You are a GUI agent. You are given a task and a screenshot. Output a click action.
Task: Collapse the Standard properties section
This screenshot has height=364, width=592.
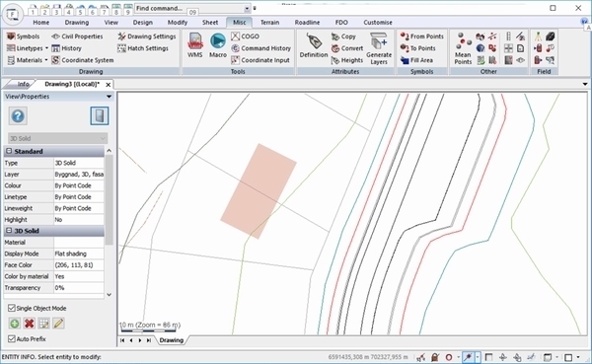coord(9,151)
